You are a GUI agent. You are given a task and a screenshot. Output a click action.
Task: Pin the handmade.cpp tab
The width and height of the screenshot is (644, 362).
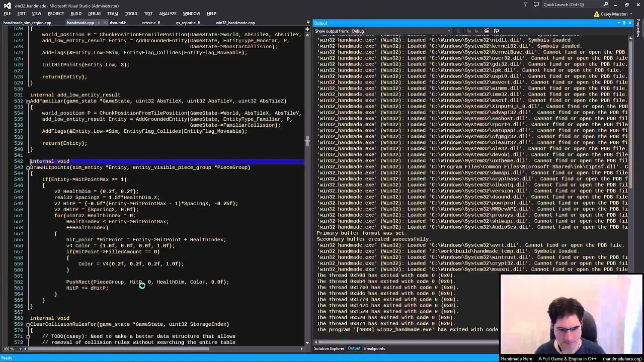click(x=99, y=23)
